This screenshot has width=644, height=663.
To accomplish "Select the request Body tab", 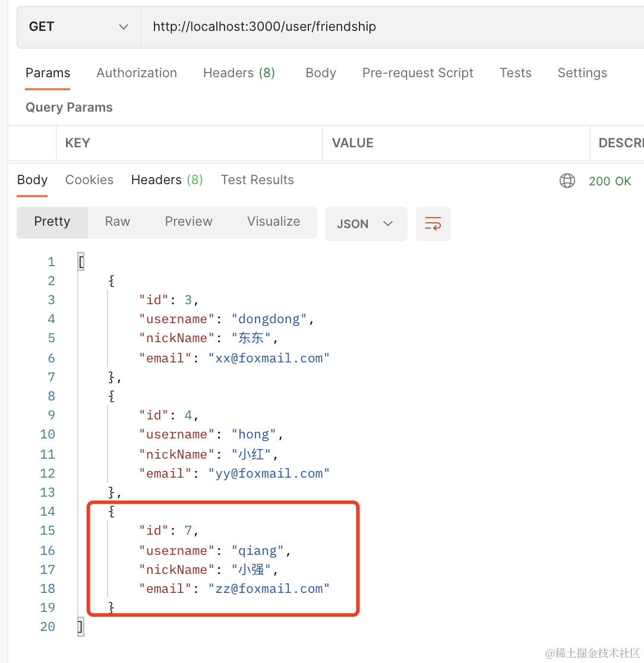I will [x=321, y=73].
